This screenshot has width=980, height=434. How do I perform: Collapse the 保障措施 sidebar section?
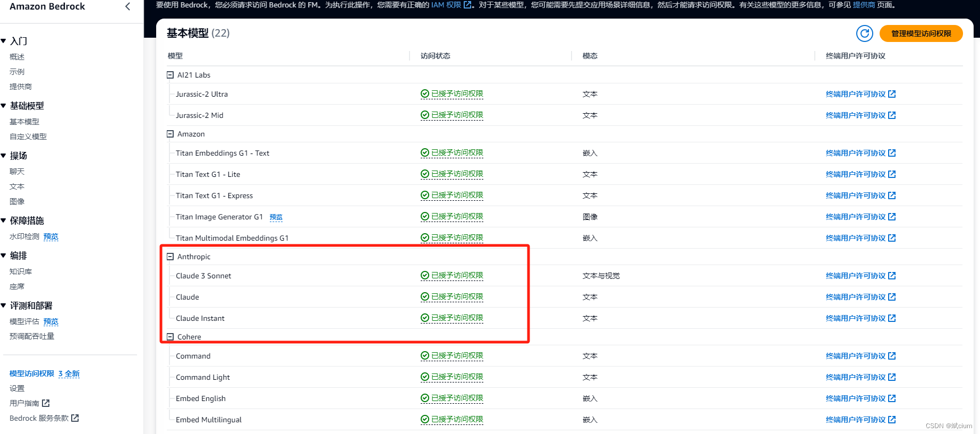coord(4,220)
